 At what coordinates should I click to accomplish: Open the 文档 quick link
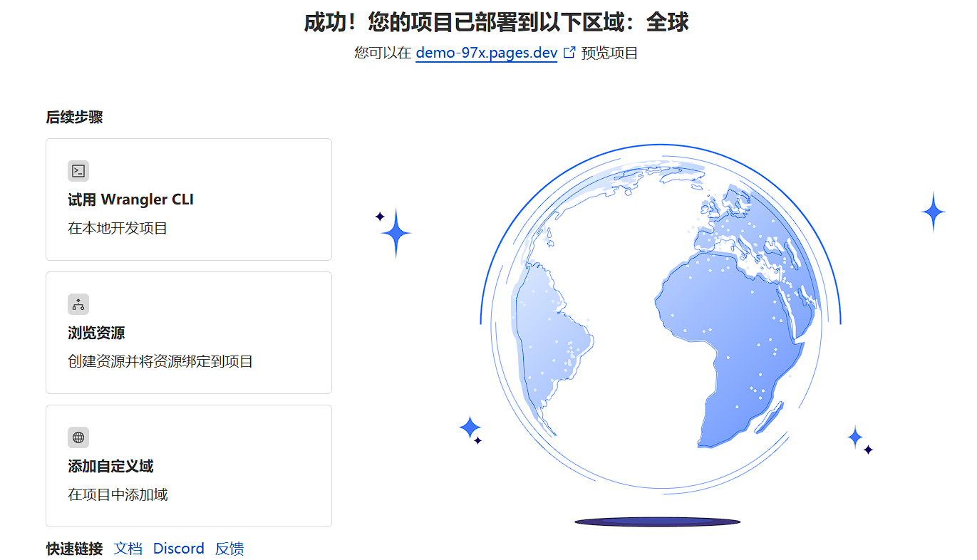point(128,549)
